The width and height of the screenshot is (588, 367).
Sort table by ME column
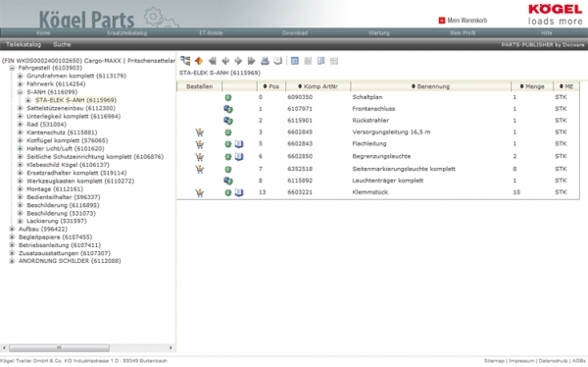click(566, 86)
